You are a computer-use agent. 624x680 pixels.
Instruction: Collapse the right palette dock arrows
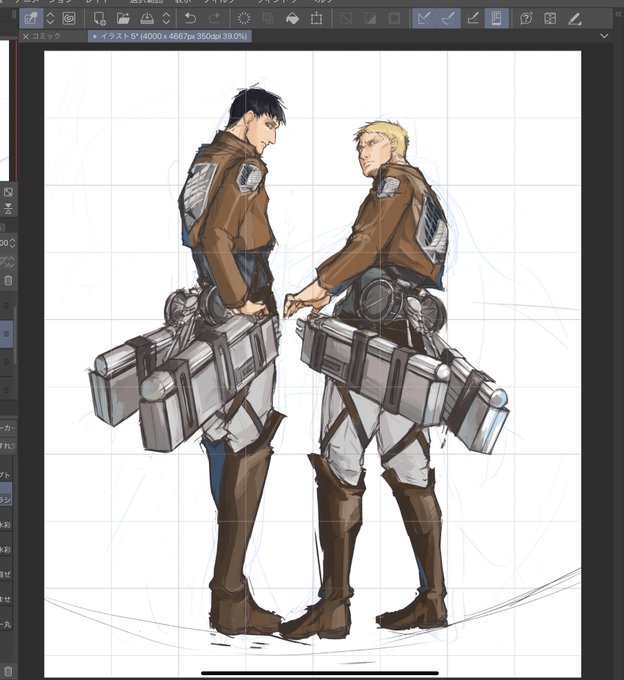coord(619,14)
